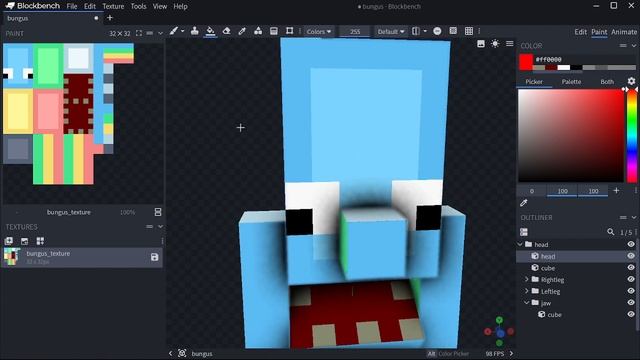Add current color to palette plus

tap(616, 191)
